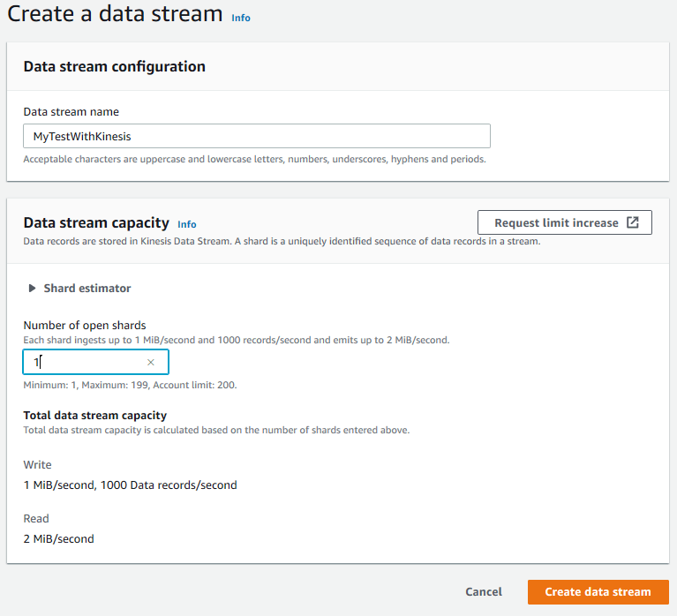Click the Create a data stream page title
Image resolution: width=677 pixels, height=616 pixels.
115,14
